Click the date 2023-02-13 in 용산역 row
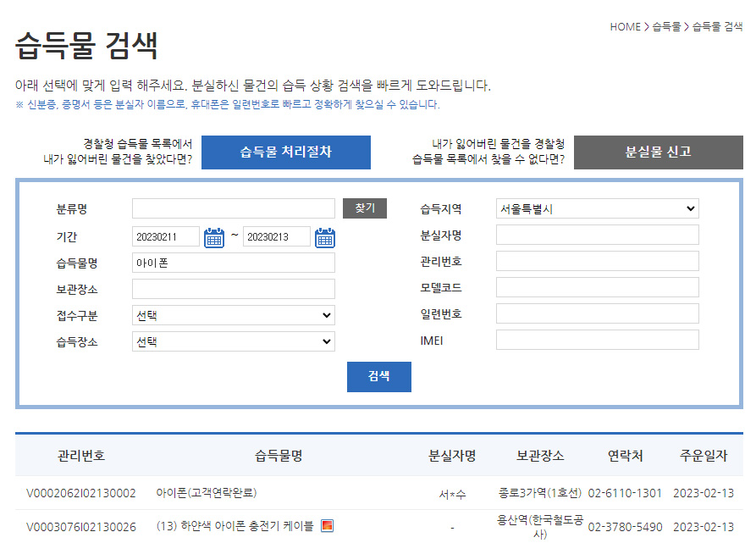756x543 pixels. tap(704, 527)
